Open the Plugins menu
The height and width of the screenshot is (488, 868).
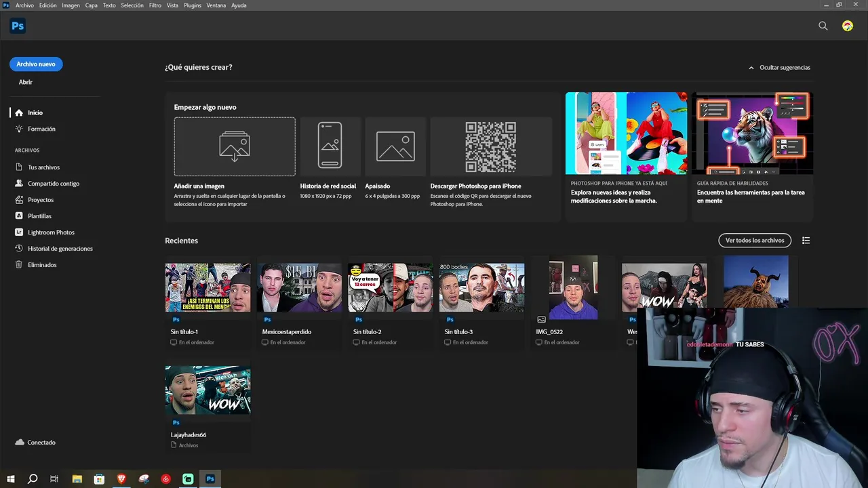tap(193, 5)
